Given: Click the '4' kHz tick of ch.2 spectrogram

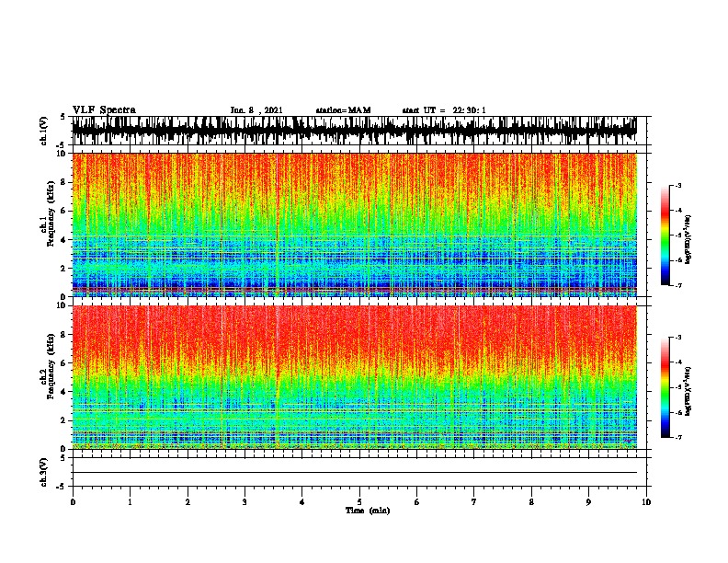Looking at the screenshot, I should [x=64, y=392].
